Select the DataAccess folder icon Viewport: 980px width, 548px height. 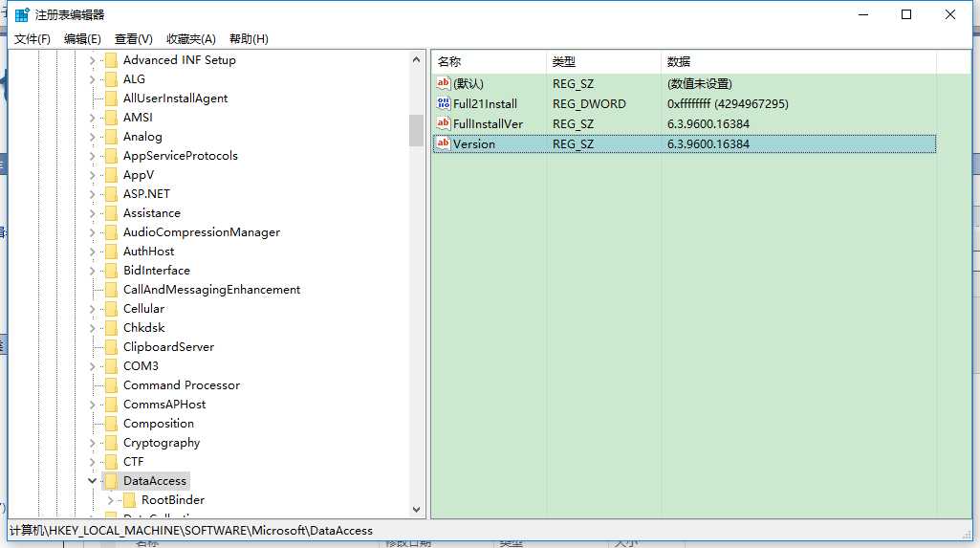click(x=111, y=480)
